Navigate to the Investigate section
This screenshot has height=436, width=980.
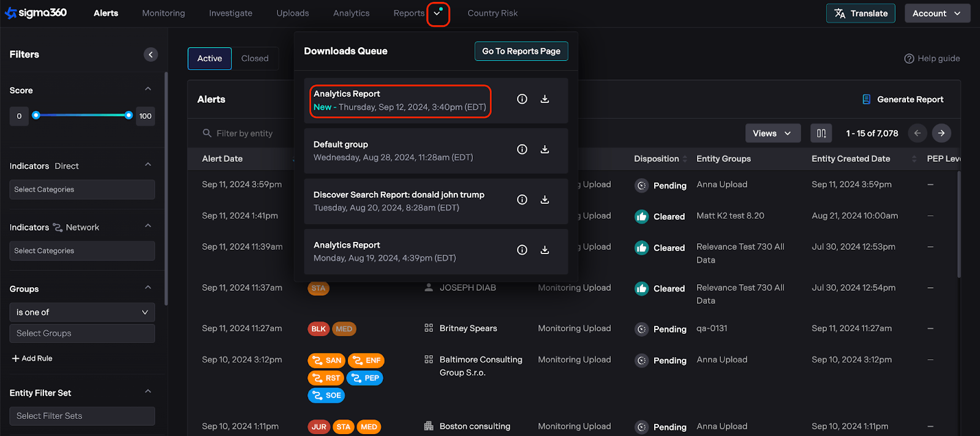(230, 13)
